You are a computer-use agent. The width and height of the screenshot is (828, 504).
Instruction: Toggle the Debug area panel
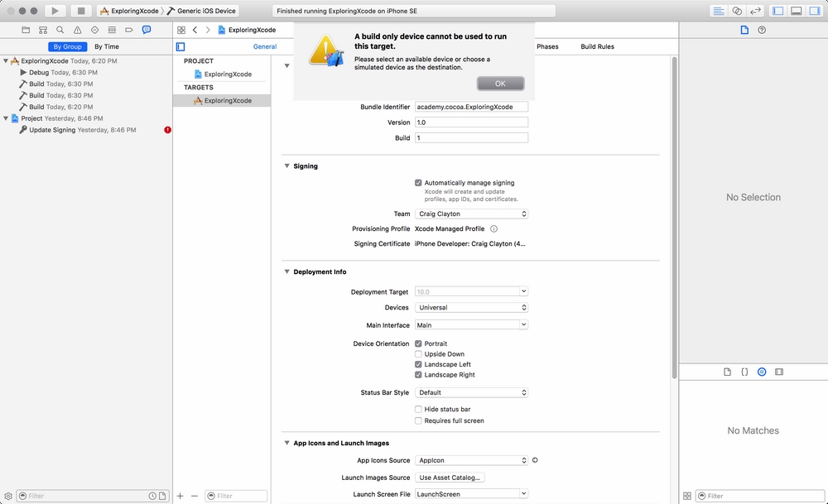(x=797, y=11)
